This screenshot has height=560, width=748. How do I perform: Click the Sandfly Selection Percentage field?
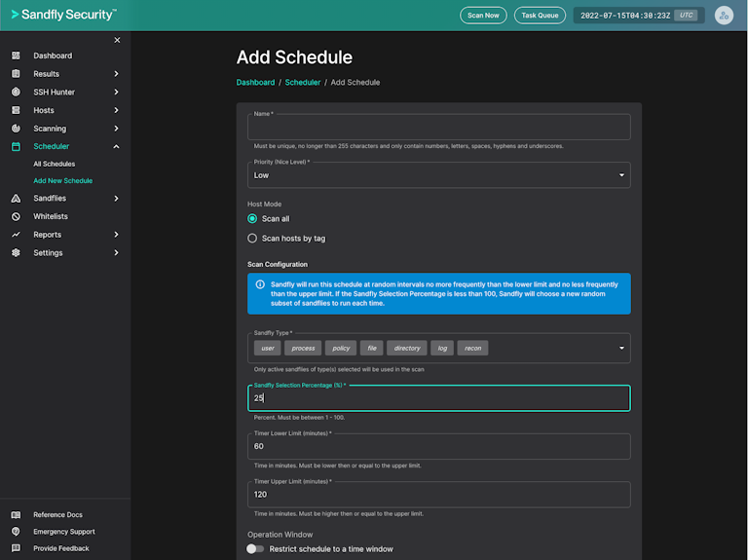tap(439, 397)
